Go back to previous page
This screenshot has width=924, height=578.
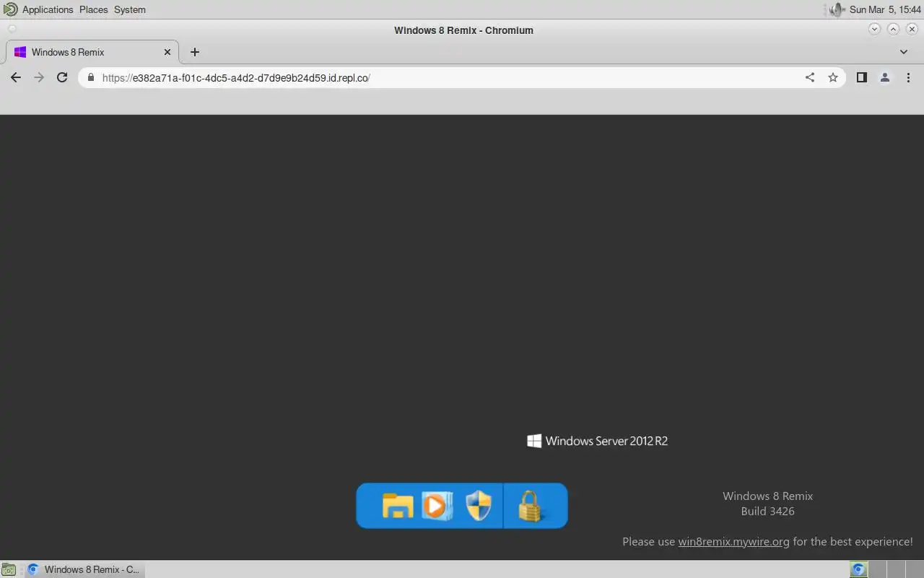[16, 77]
